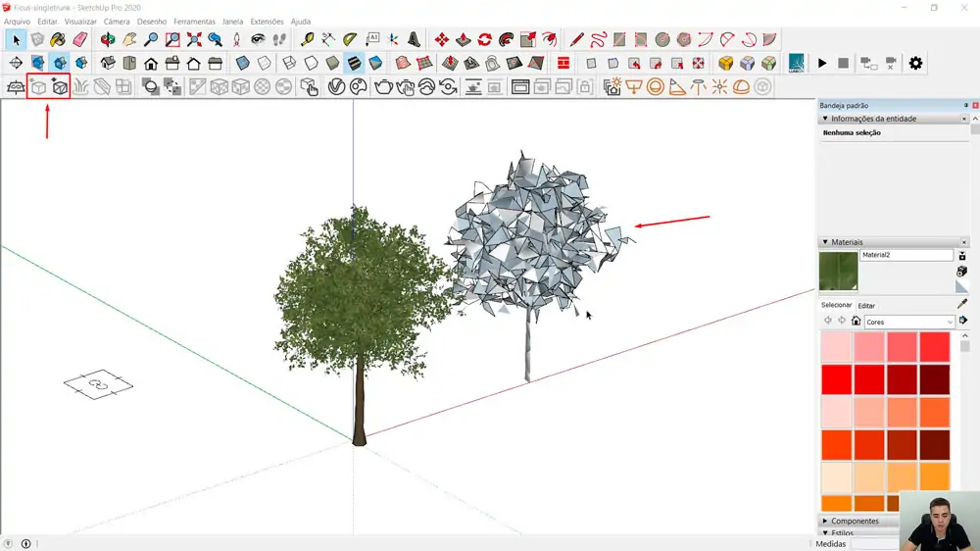The height and width of the screenshot is (551, 980).
Task: Open the Arquivo menu
Action: click(x=17, y=22)
